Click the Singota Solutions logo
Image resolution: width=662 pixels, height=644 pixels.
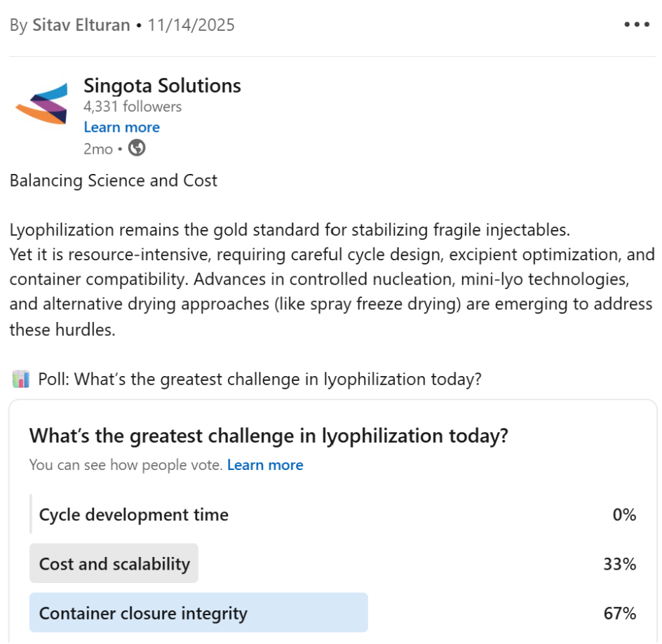pos(41,103)
